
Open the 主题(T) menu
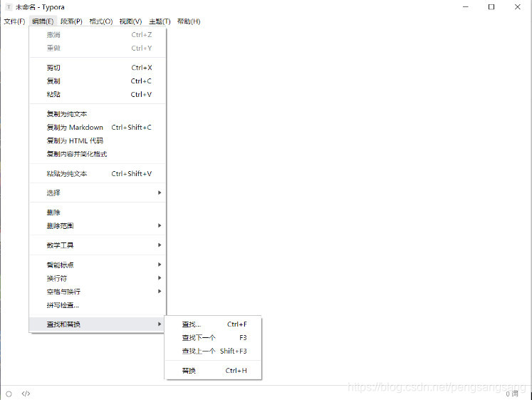tap(160, 21)
